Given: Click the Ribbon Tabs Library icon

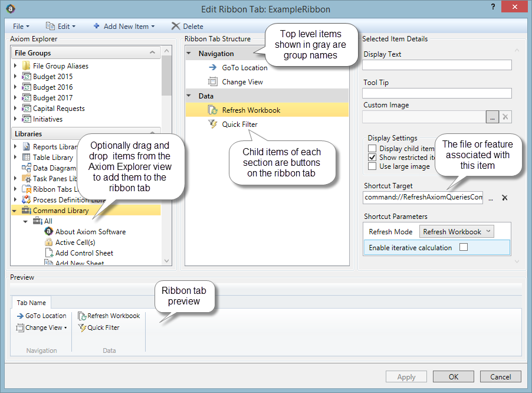Looking at the screenshot, I should [x=27, y=189].
